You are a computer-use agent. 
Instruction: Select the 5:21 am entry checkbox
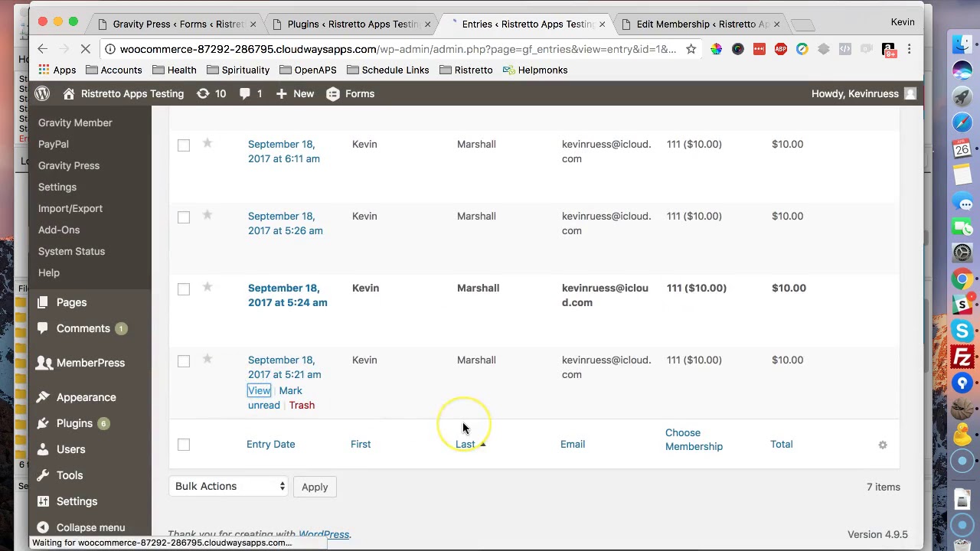184,361
